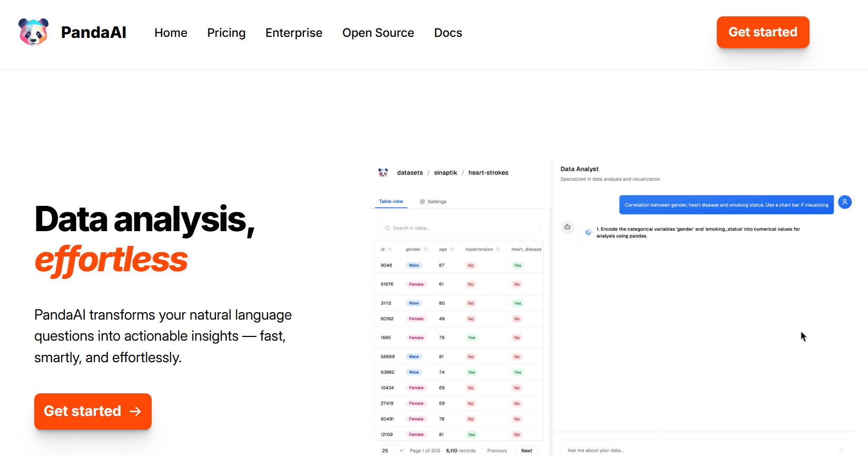Click the age value 49 in row 60182
The image size is (868, 457).
pos(442,319)
